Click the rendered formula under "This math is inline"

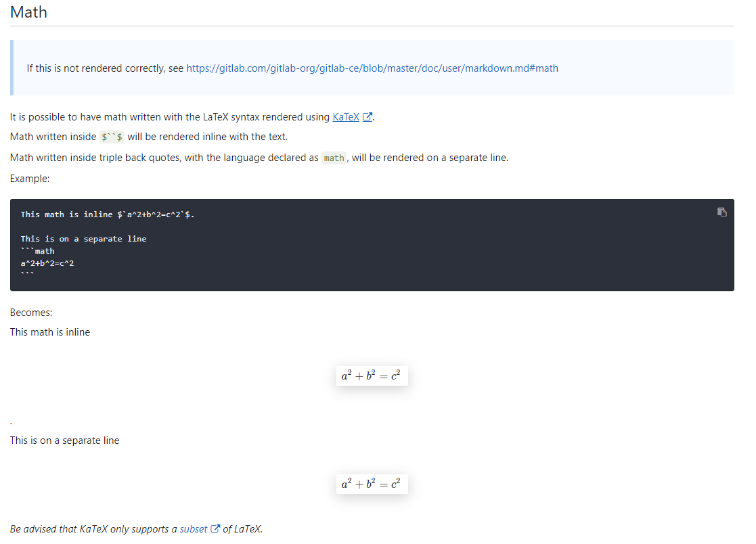tap(372, 376)
